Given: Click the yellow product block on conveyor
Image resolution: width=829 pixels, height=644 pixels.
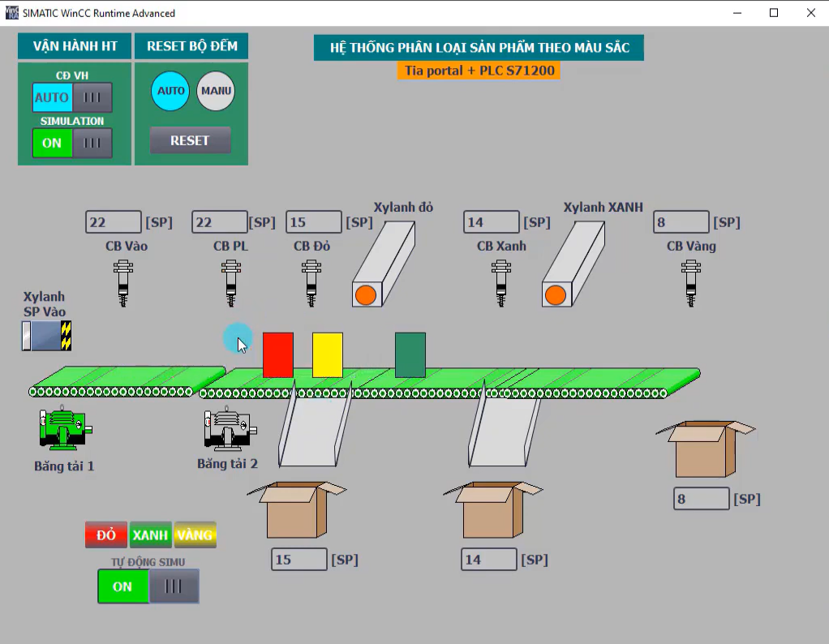Looking at the screenshot, I should (x=328, y=354).
